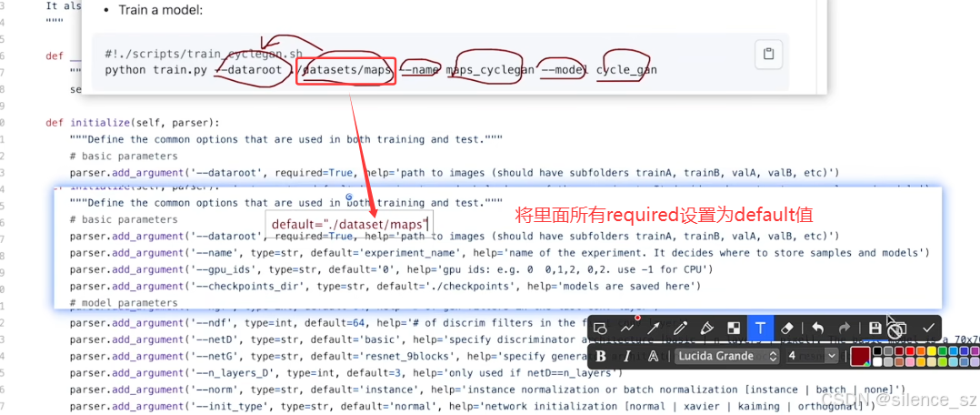Confirm screenshot with checkmark icon

click(x=928, y=328)
